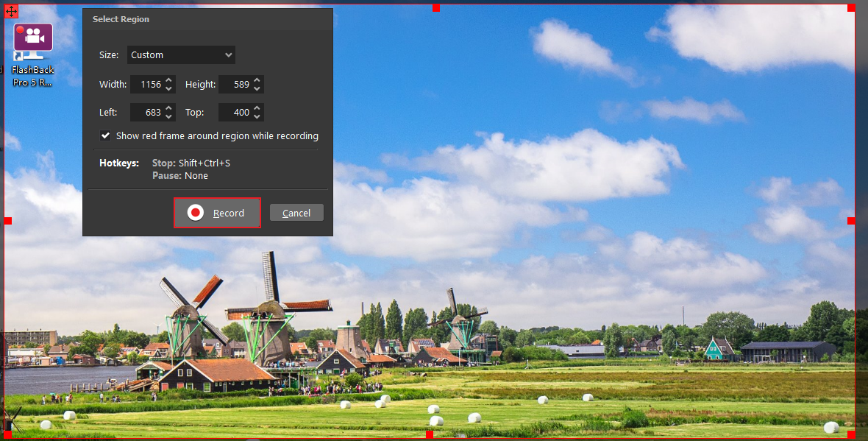Increase Width with the up arrow
This screenshot has width=868, height=441.
(169, 80)
